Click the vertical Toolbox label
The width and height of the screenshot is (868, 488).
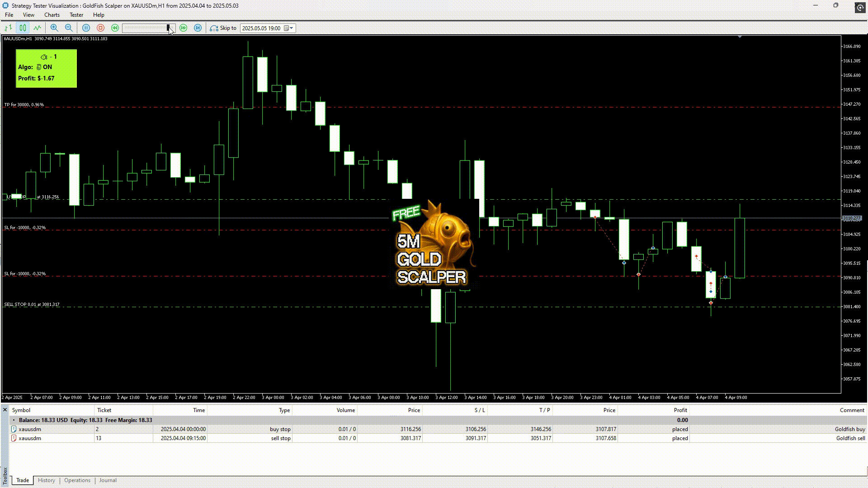[x=5, y=476]
